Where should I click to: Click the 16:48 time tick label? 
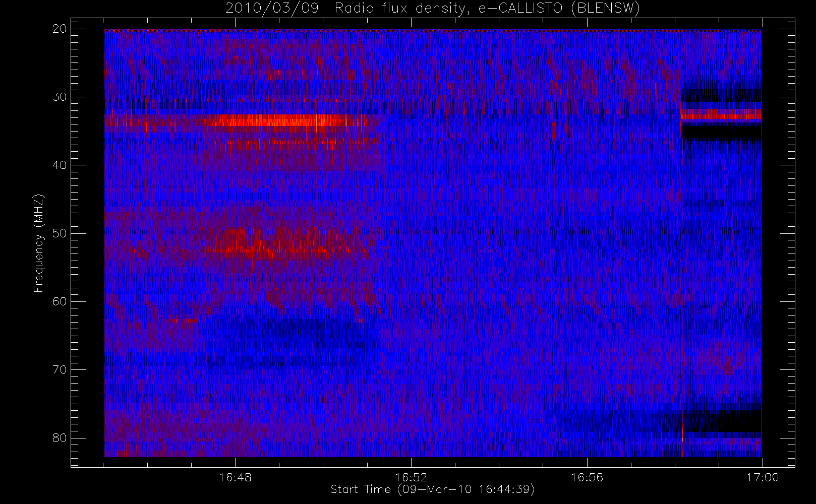point(236,477)
